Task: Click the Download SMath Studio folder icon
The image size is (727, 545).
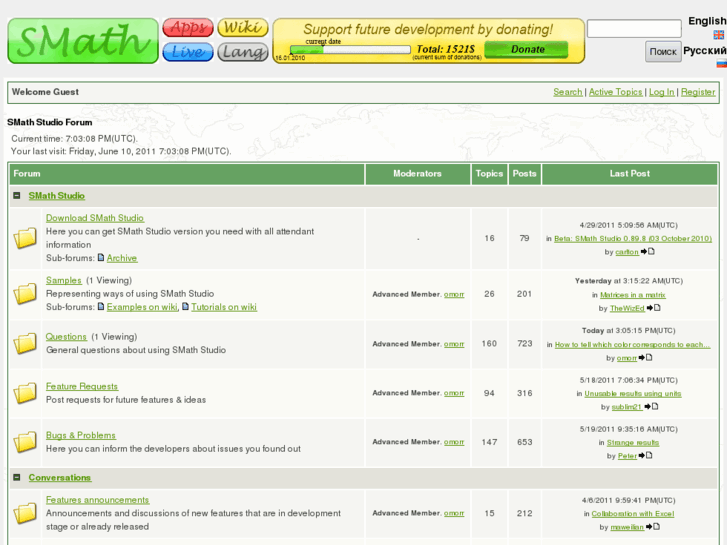Action: (25, 238)
